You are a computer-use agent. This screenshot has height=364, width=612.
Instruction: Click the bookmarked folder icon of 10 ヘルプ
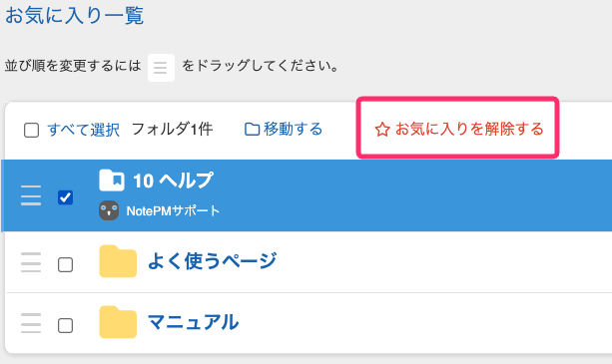coord(112,181)
